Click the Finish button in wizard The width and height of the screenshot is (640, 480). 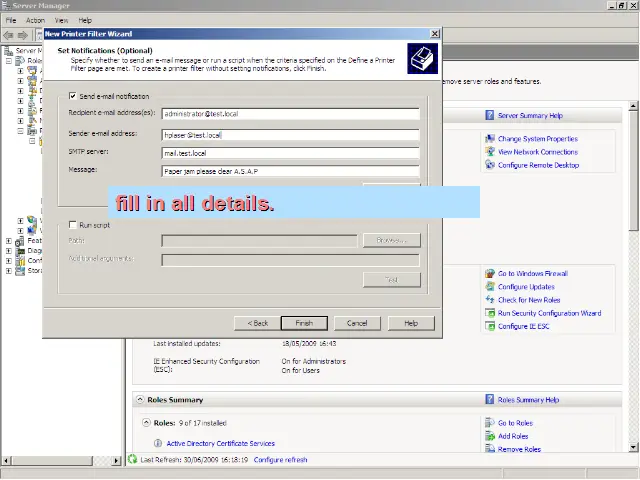tap(304, 323)
